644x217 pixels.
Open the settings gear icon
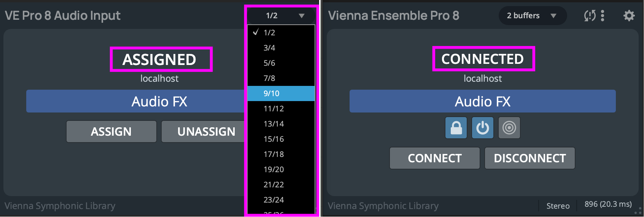tap(629, 16)
